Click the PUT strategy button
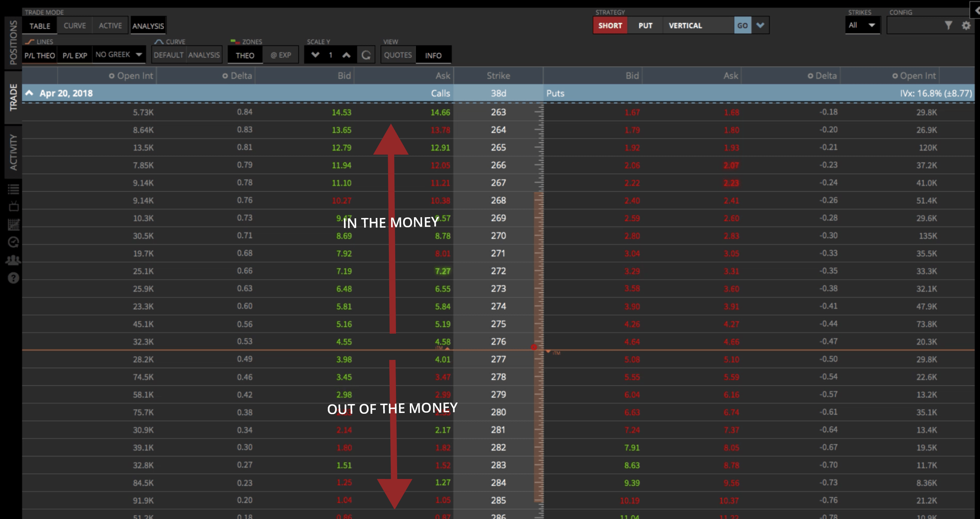The image size is (980, 519). (x=645, y=25)
